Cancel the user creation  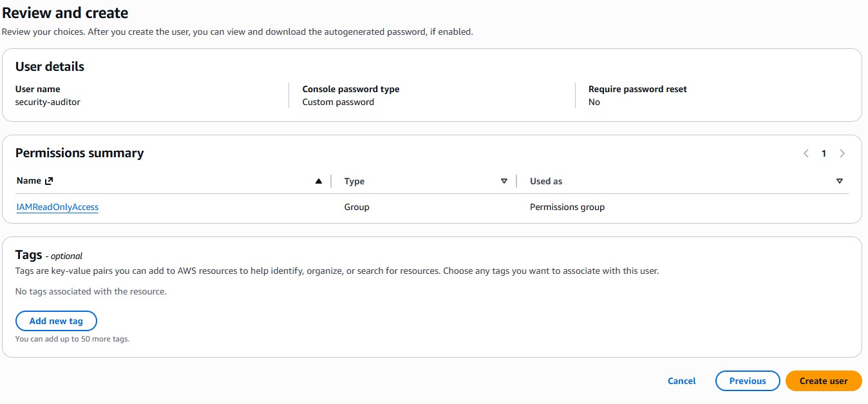[x=681, y=381]
